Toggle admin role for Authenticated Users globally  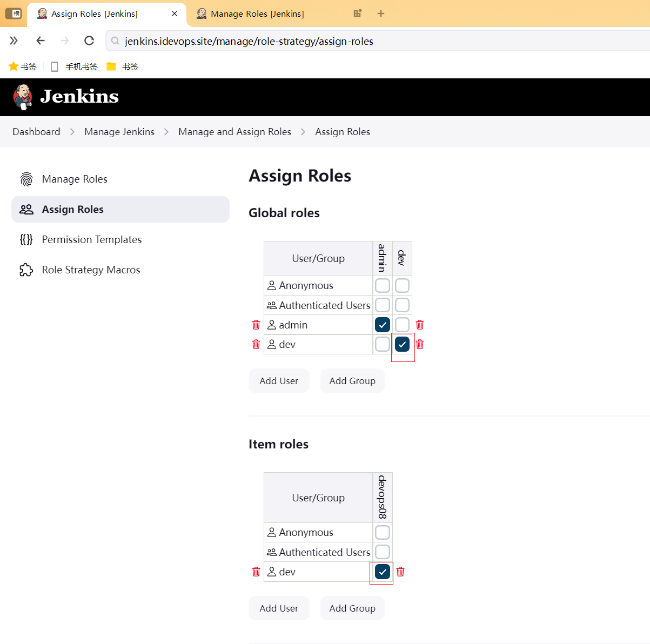click(383, 305)
